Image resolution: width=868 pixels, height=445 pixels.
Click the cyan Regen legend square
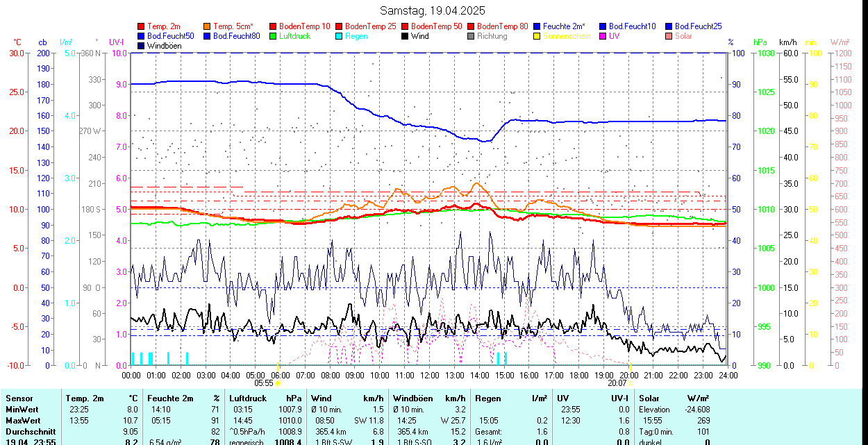(340, 36)
